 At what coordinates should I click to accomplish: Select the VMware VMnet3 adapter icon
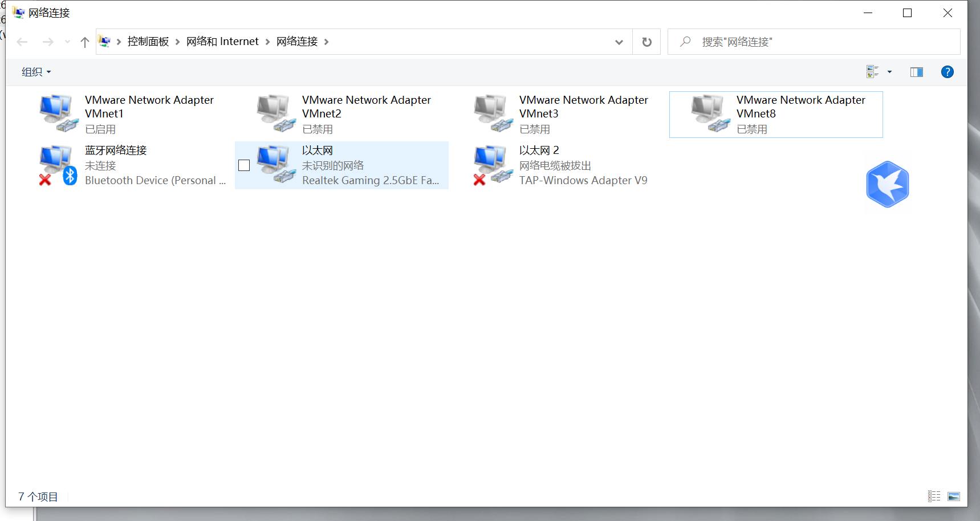(x=493, y=113)
